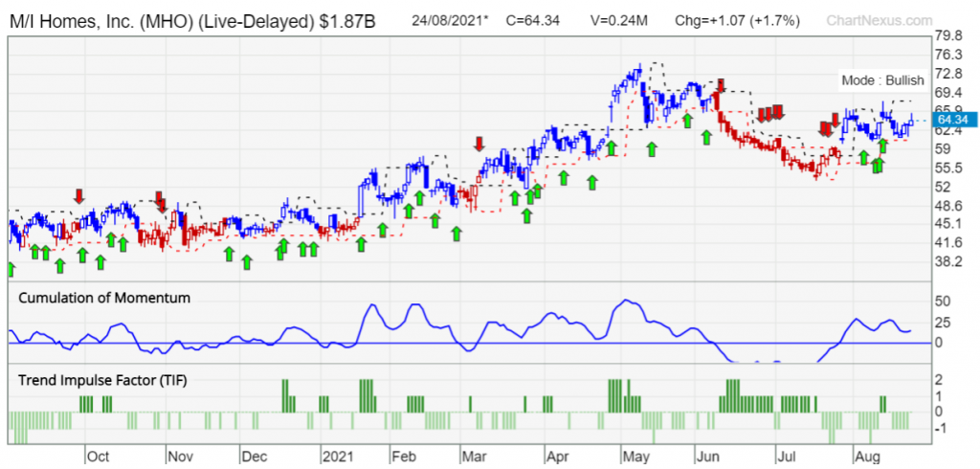This screenshot has height=469, width=980.
Task: Click the Jul label on the time axis
Action: click(x=789, y=457)
